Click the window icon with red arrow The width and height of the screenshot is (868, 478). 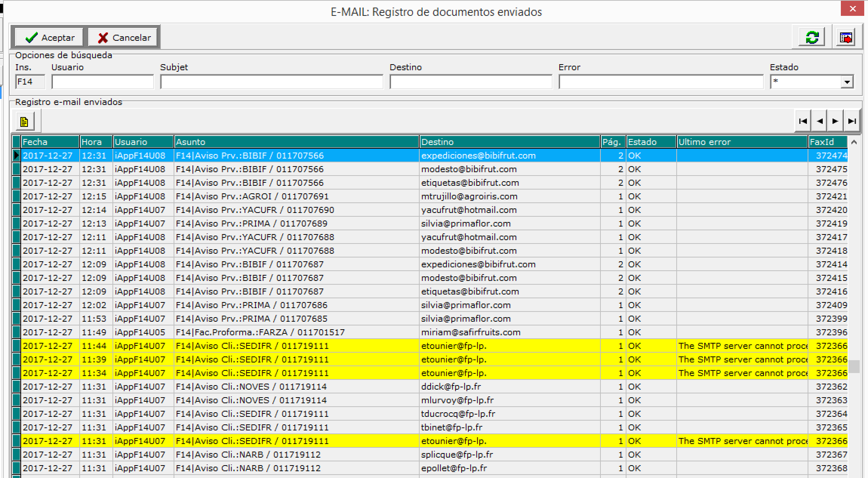pyautogui.click(x=846, y=37)
